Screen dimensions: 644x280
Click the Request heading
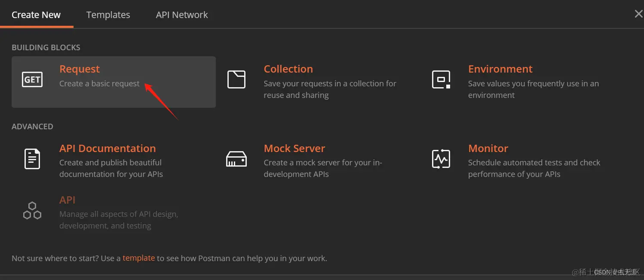[80, 69]
